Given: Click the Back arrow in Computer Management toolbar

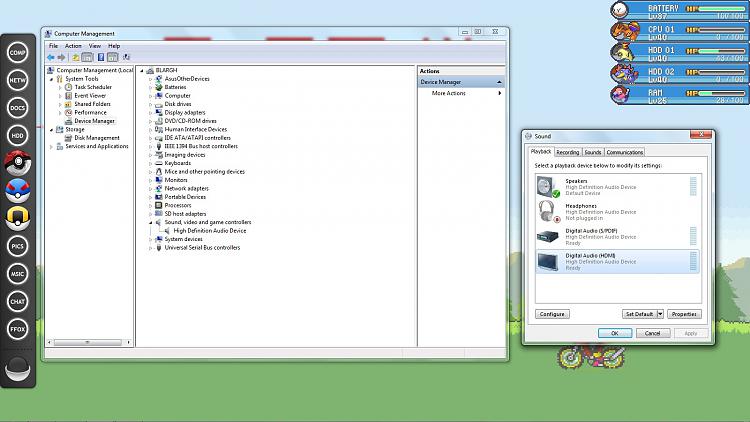Looking at the screenshot, I should coord(51,57).
